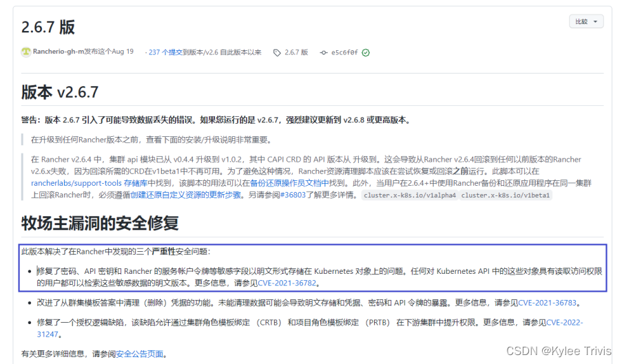This screenshot has width=622, height=364.
Task: Click the tag icon beside 2.6.7 版
Action: pyautogui.click(x=277, y=53)
